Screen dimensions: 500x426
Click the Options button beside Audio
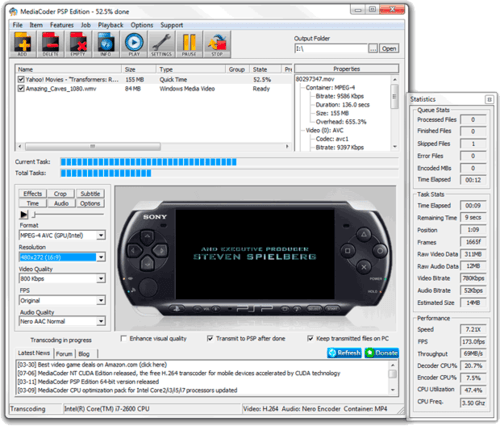tap(90, 203)
